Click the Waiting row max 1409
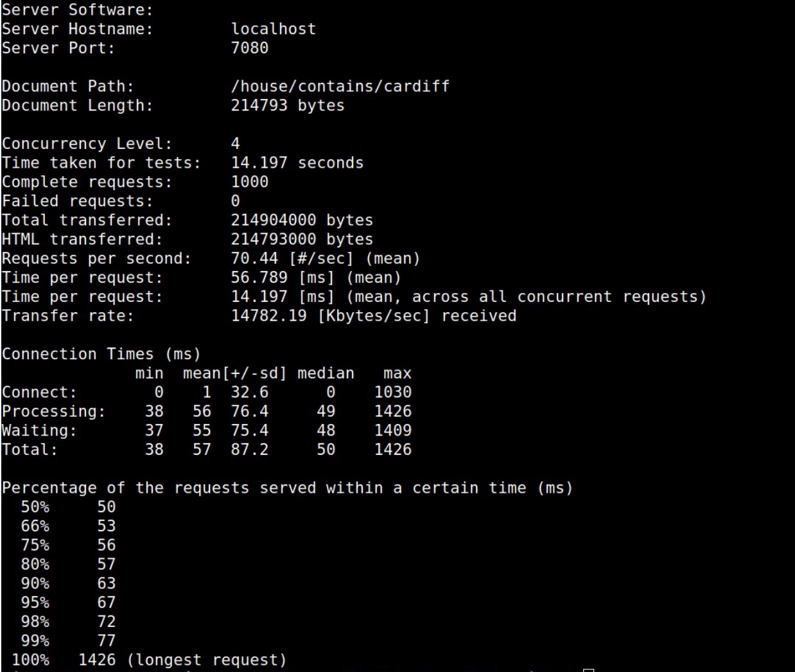The image size is (795, 672). pos(393,430)
